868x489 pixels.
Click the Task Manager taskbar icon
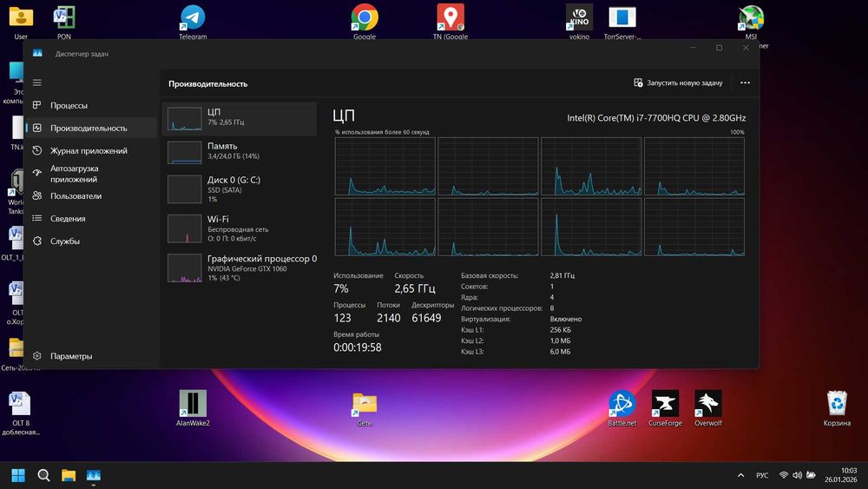(x=94, y=475)
